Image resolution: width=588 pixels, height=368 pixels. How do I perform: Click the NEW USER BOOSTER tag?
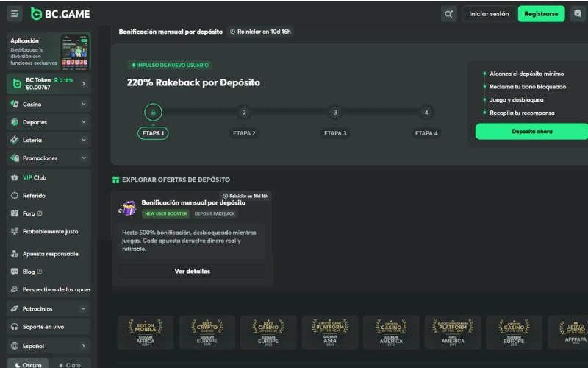tap(166, 213)
